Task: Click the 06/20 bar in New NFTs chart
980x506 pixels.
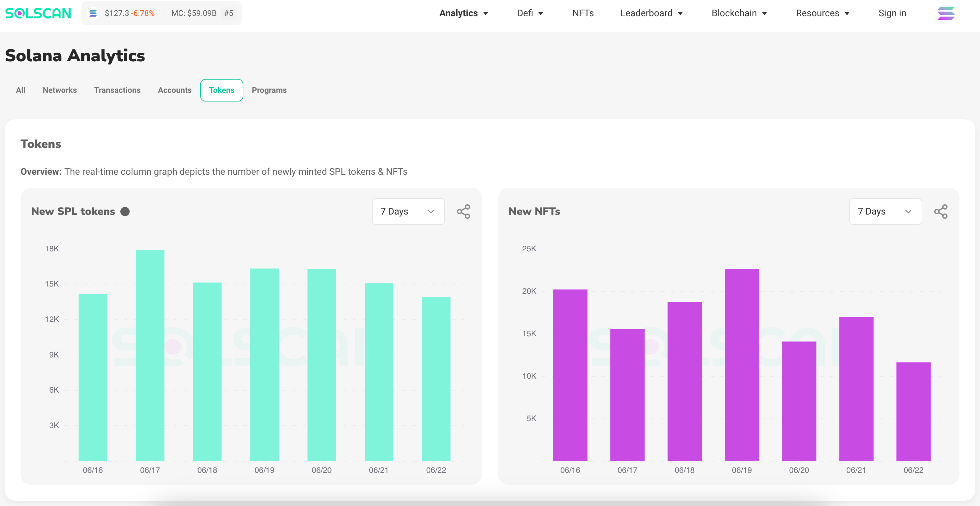Action: [799, 401]
